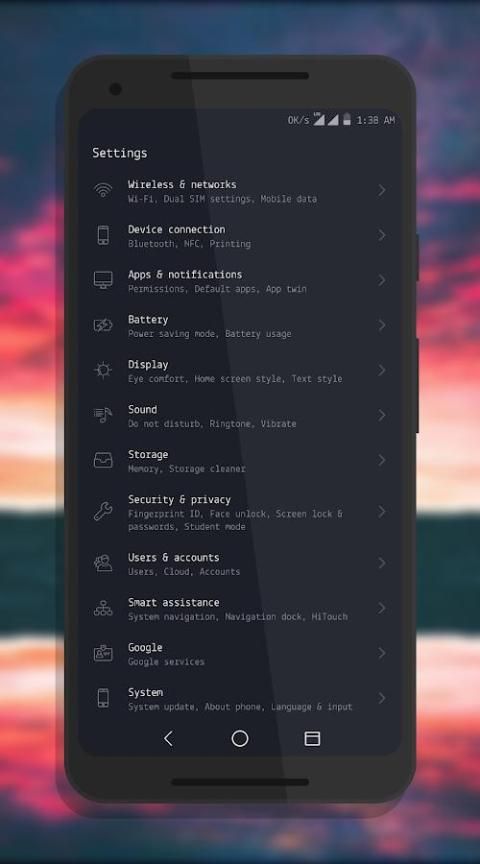Tap the Battery charging icon
Viewport: 480px width, 864px height.
point(103,325)
